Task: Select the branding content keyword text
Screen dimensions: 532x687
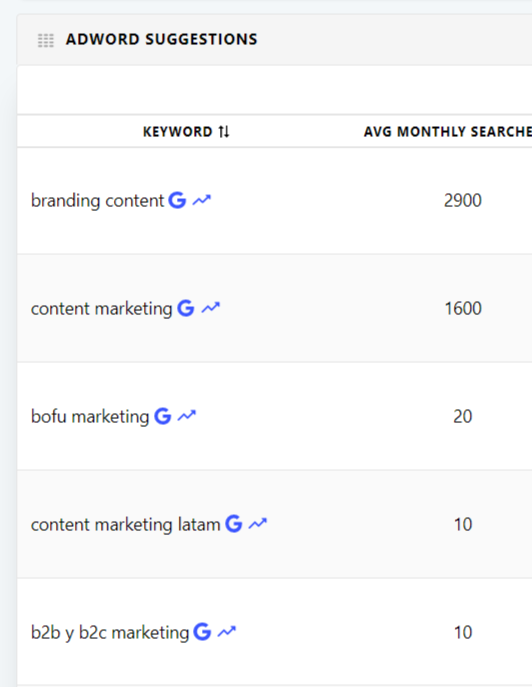Action: click(x=97, y=201)
